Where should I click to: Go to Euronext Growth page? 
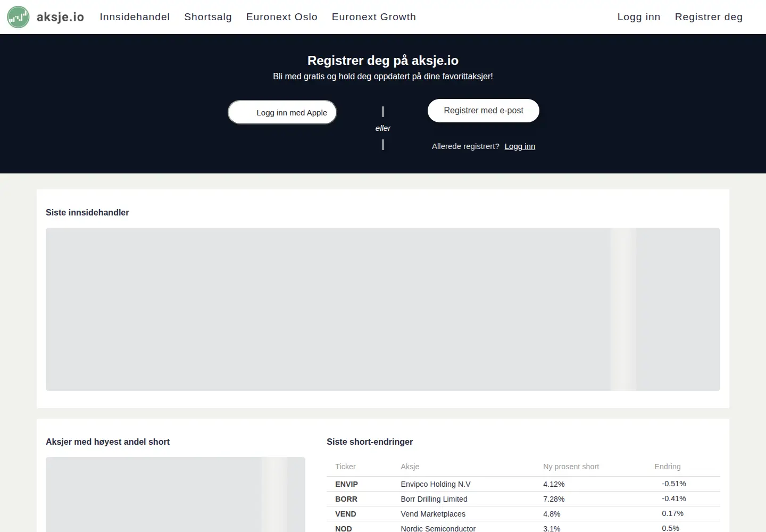(374, 17)
